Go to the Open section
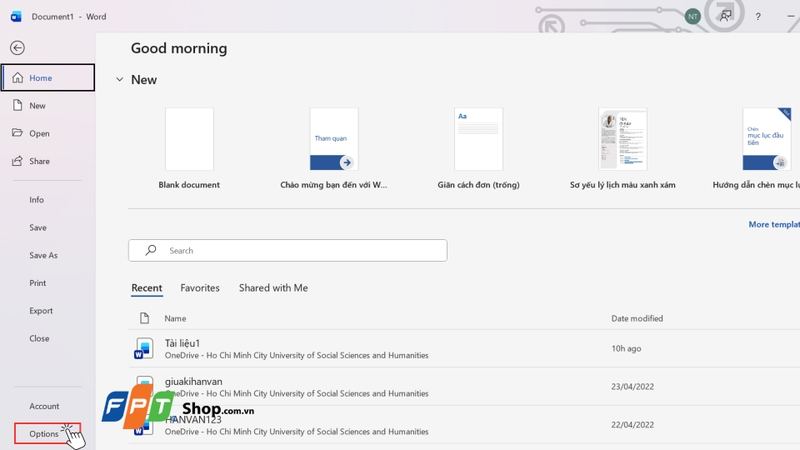The height and width of the screenshot is (450, 800). (47, 133)
